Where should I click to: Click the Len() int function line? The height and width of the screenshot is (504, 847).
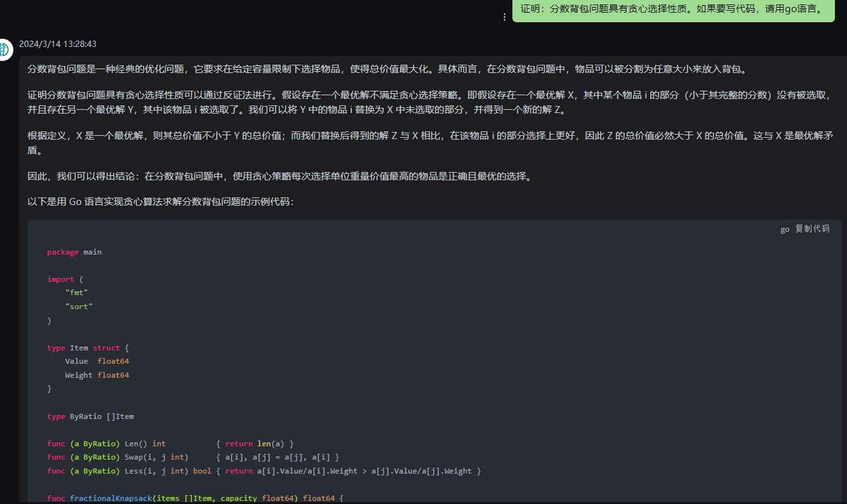(170, 444)
